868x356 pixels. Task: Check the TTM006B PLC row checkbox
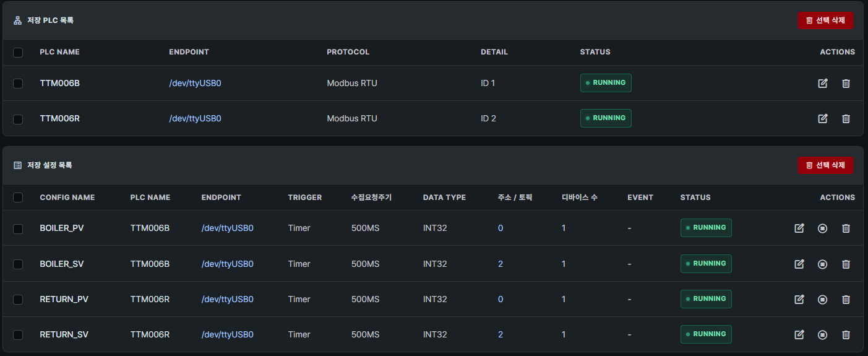pos(18,83)
